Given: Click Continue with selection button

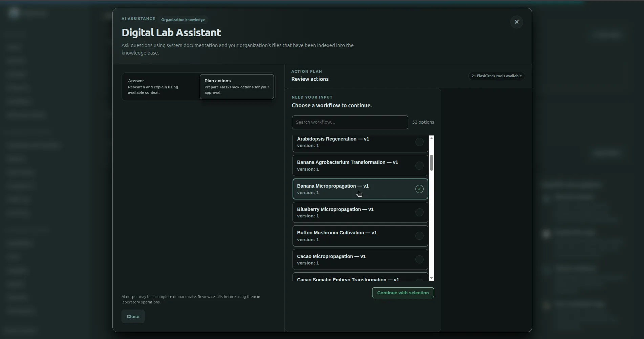Looking at the screenshot, I should 403,293.
